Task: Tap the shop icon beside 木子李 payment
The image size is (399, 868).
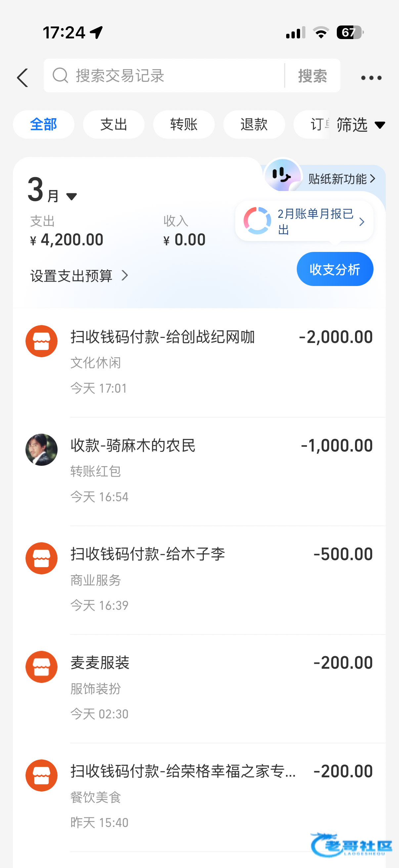Action: (41, 558)
